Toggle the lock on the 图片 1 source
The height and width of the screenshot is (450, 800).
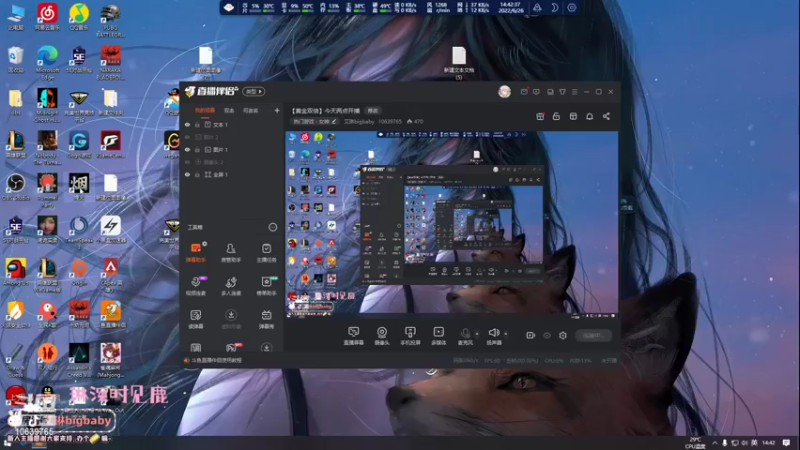pos(197,149)
